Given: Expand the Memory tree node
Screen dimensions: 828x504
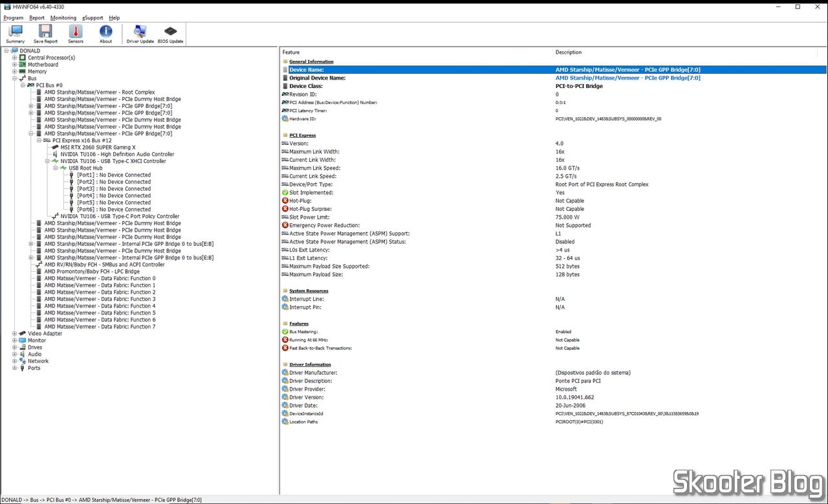Looking at the screenshot, I should click(x=15, y=72).
